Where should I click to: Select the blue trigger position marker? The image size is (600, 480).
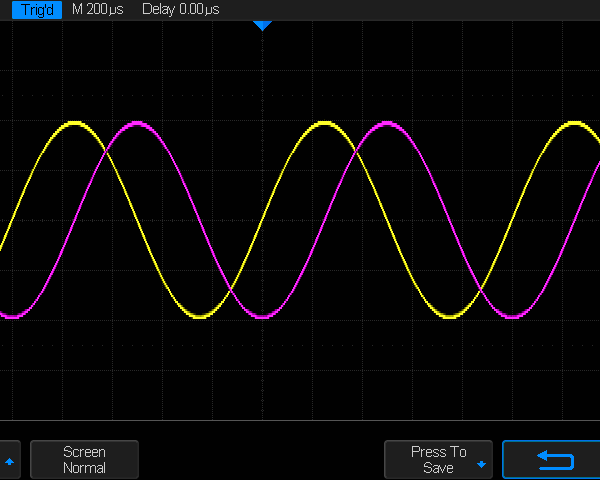(262, 25)
